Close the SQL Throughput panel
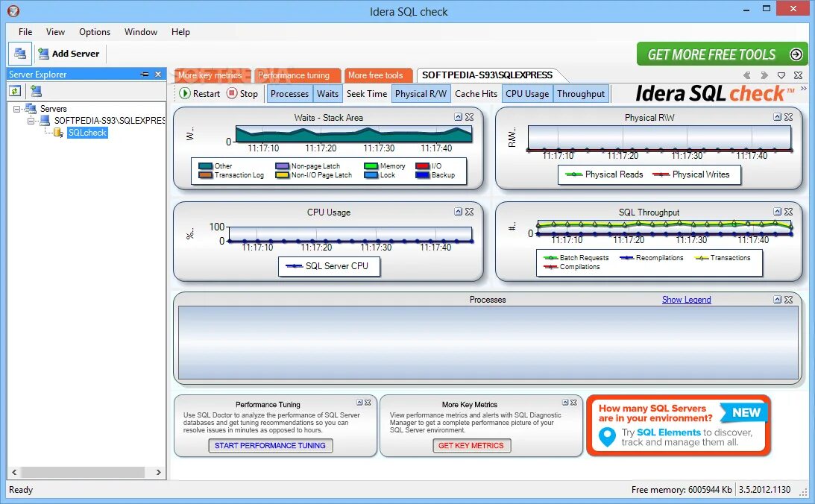Screen dimensions: 815x504 (788, 212)
